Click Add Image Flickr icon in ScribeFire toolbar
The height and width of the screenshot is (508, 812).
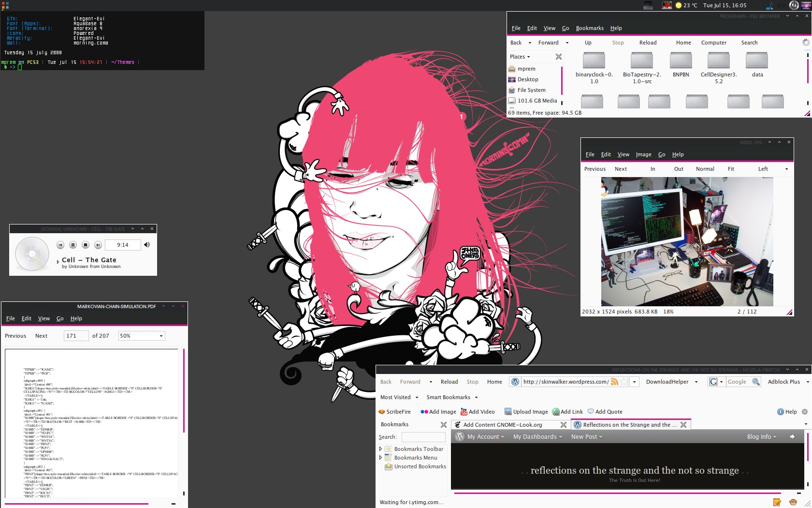(x=424, y=412)
